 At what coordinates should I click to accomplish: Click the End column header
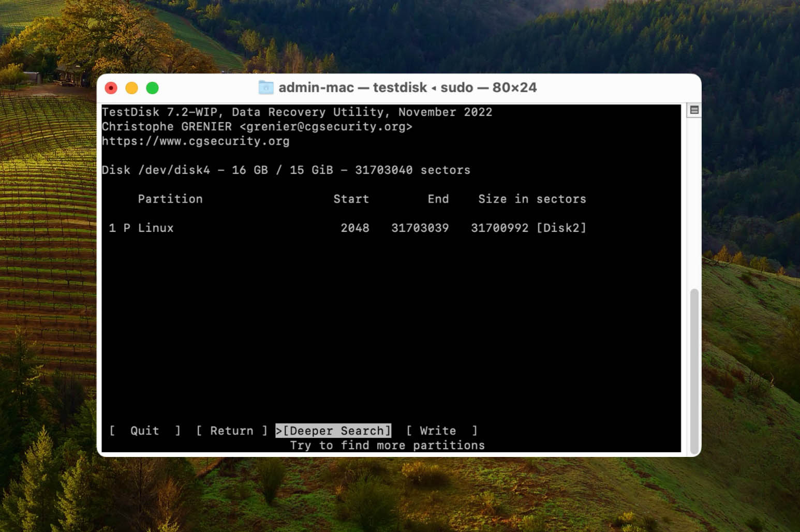click(438, 199)
